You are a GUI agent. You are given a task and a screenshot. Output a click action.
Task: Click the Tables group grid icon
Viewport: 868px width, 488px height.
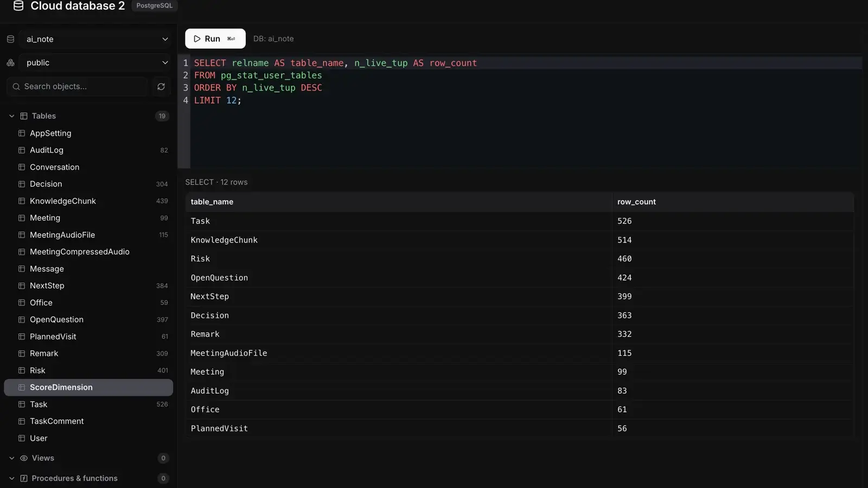24,116
